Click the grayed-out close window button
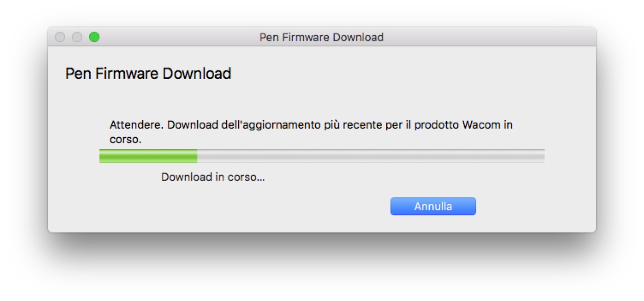 [x=60, y=37]
